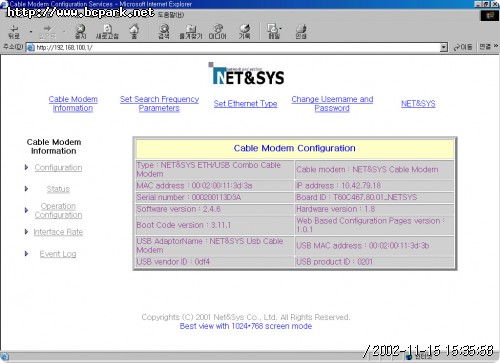Open the Configuration sidebar link
The height and width of the screenshot is (363, 500).
[58, 168]
